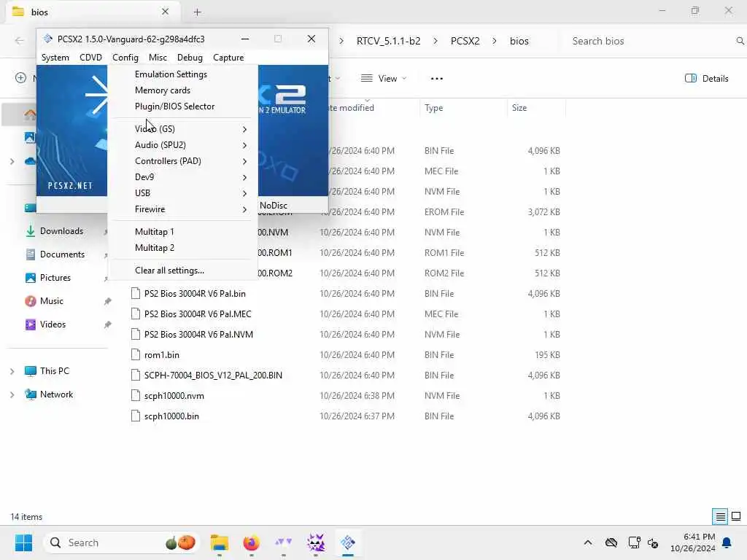
Task: Open the View dropdown in Explorer
Action: coord(384,79)
